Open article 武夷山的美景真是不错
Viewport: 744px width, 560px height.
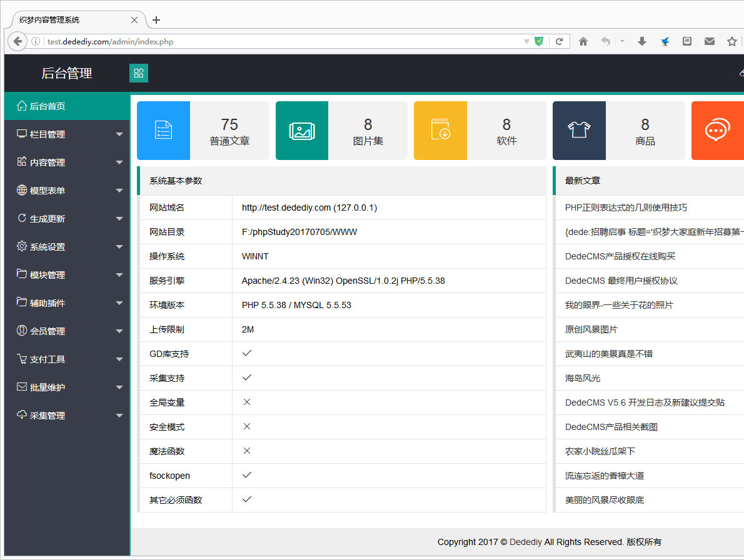coord(609,354)
